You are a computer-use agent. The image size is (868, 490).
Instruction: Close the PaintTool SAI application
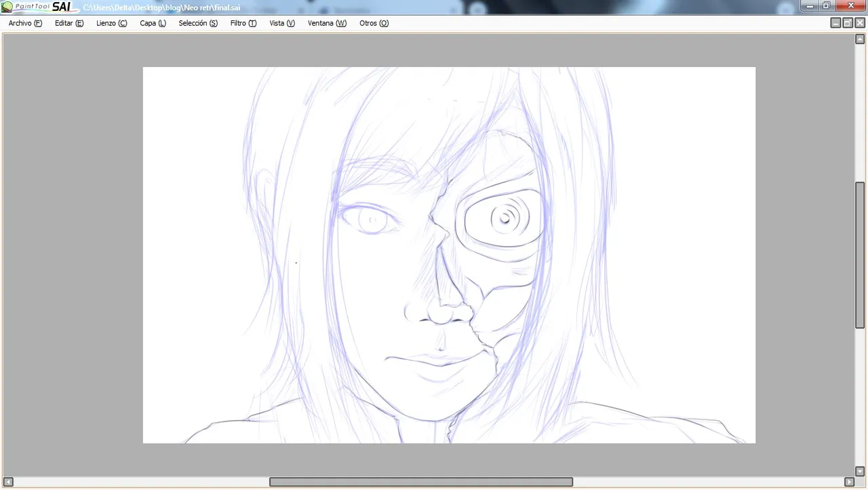pos(850,5)
